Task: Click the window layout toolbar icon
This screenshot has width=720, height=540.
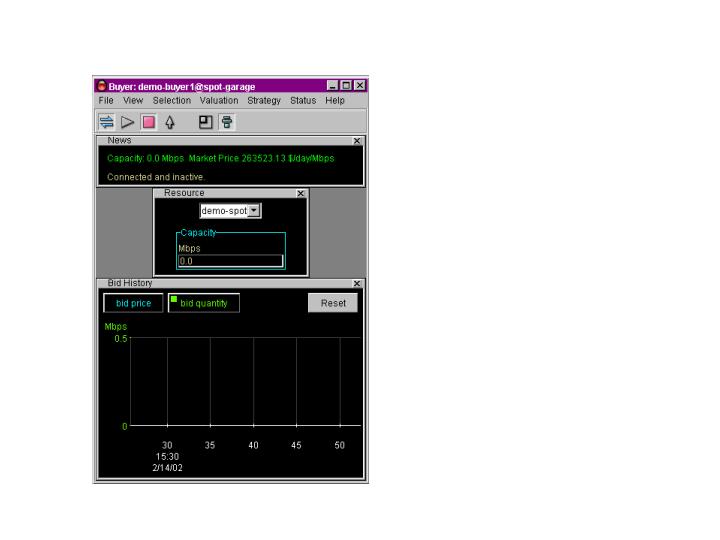Action: pos(205,122)
